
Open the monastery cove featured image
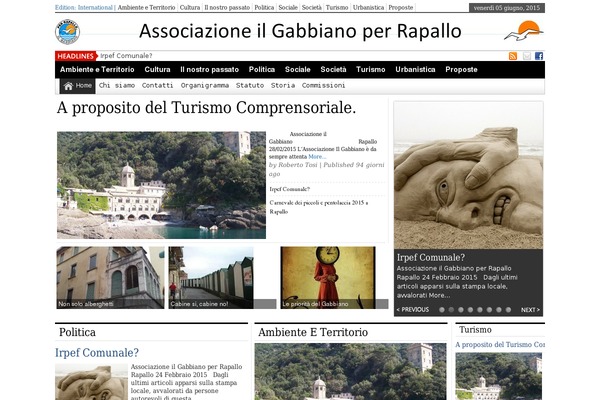161,185
